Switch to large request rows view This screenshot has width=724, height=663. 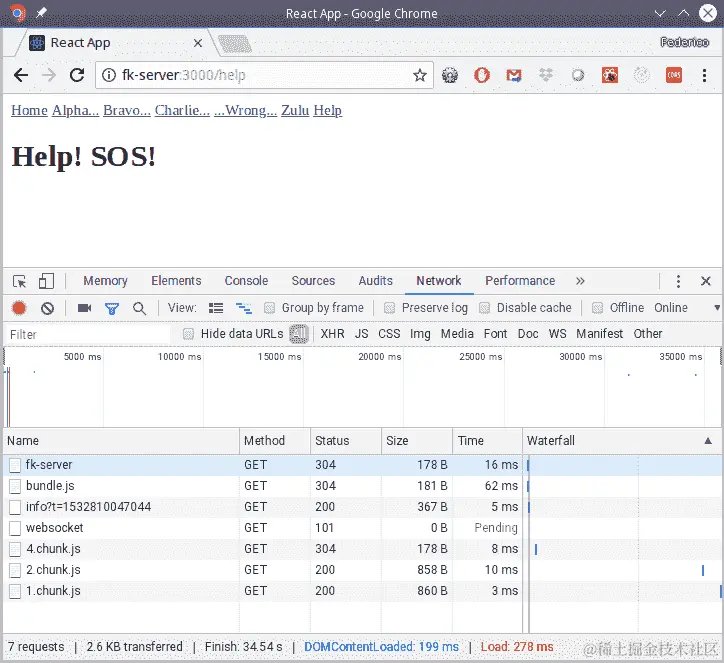click(216, 308)
